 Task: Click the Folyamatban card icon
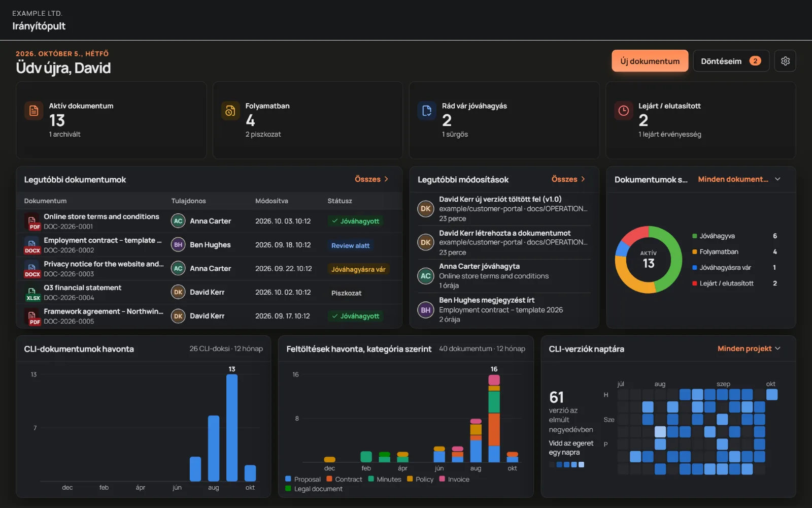click(230, 111)
